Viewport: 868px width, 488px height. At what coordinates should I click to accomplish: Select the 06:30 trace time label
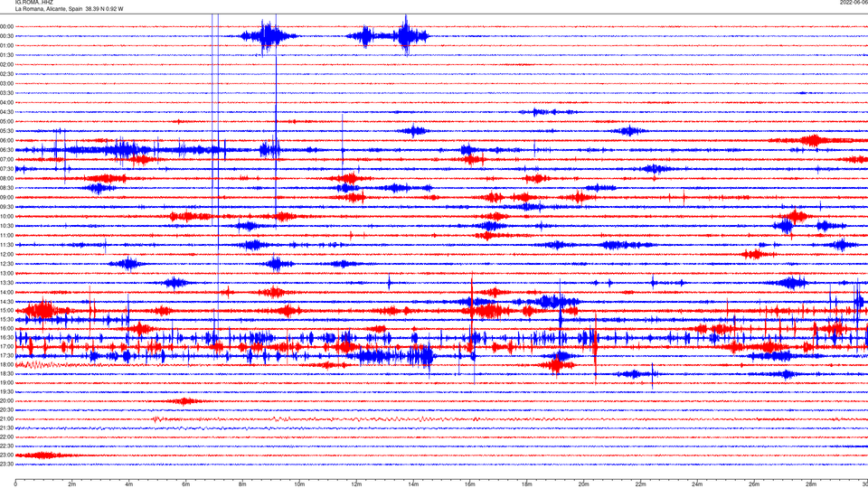tap(6, 150)
